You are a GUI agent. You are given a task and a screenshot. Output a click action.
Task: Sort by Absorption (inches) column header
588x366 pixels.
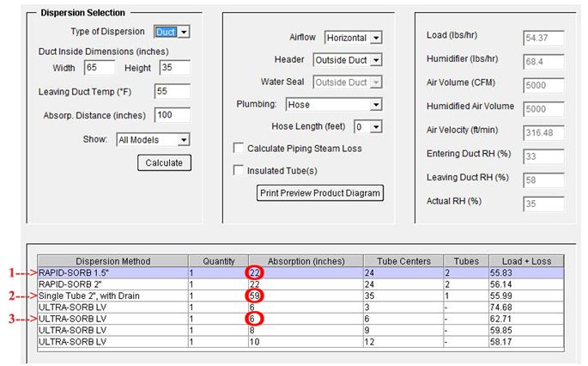[306, 261]
